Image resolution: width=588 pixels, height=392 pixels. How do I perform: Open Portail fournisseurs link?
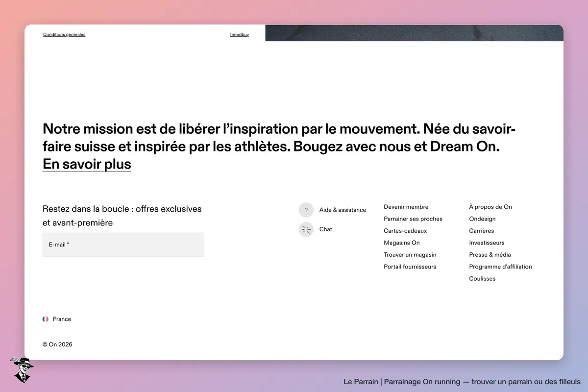[410, 267]
